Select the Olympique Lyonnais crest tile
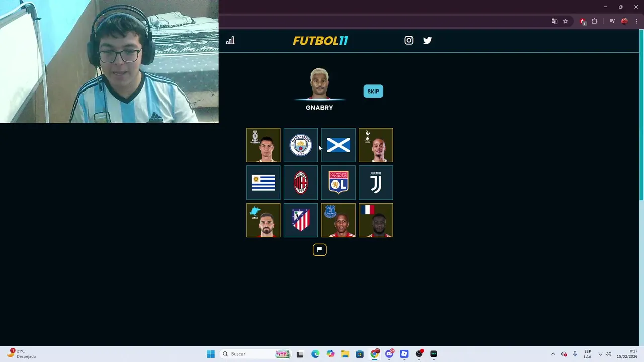 (338, 183)
